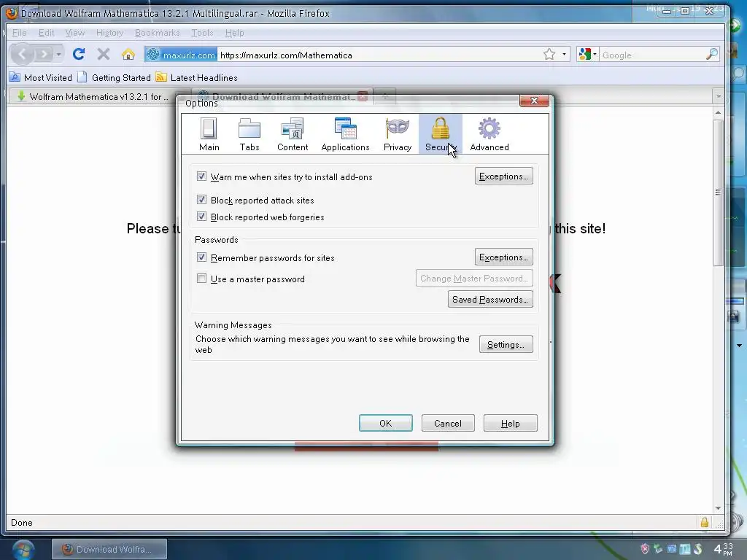Open the Applications options pane
Viewport: 747px width, 560px height.
click(345, 134)
